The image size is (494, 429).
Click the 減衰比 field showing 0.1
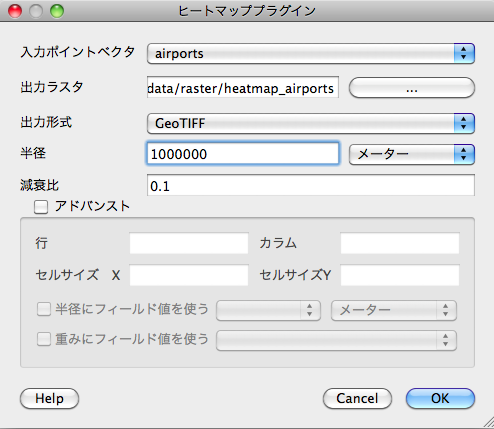point(311,185)
